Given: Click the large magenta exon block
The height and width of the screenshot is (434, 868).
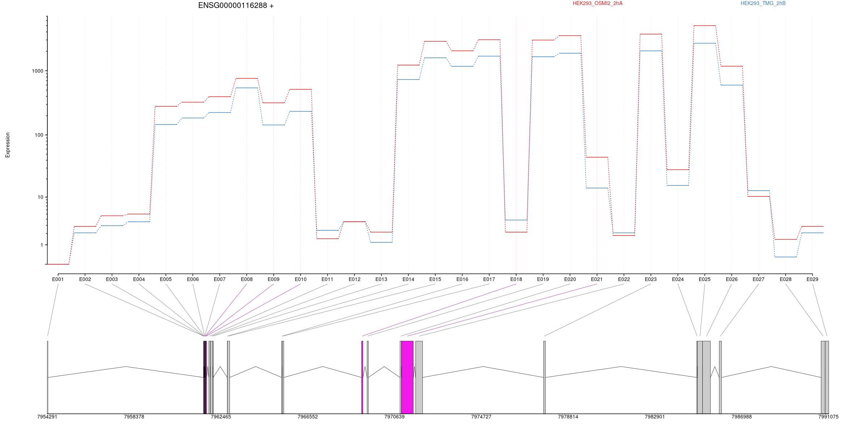Looking at the screenshot, I should [407, 377].
